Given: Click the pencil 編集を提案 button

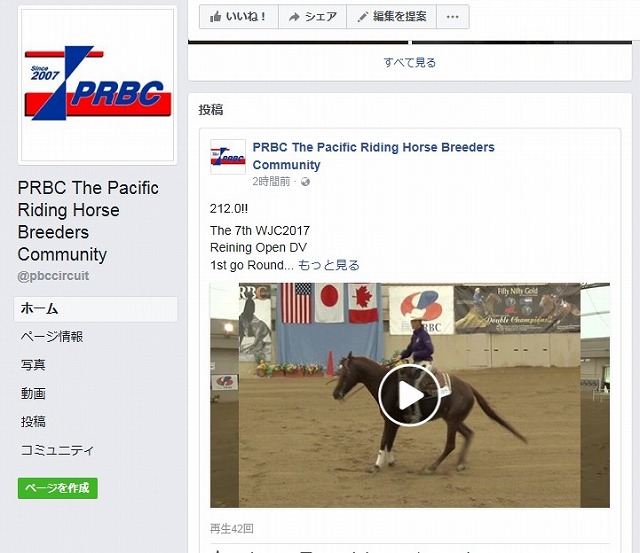Looking at the screenshot, I should coord(391,17).
